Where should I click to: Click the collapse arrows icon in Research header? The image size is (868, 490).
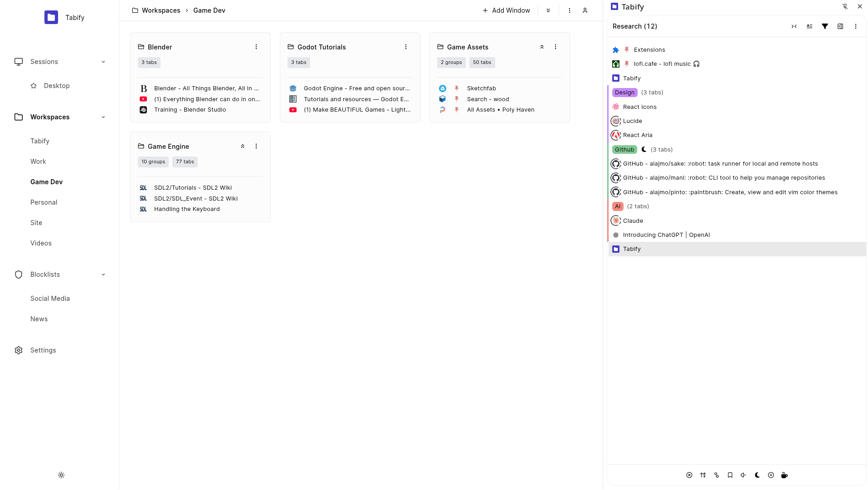click(x=794, y=26)
